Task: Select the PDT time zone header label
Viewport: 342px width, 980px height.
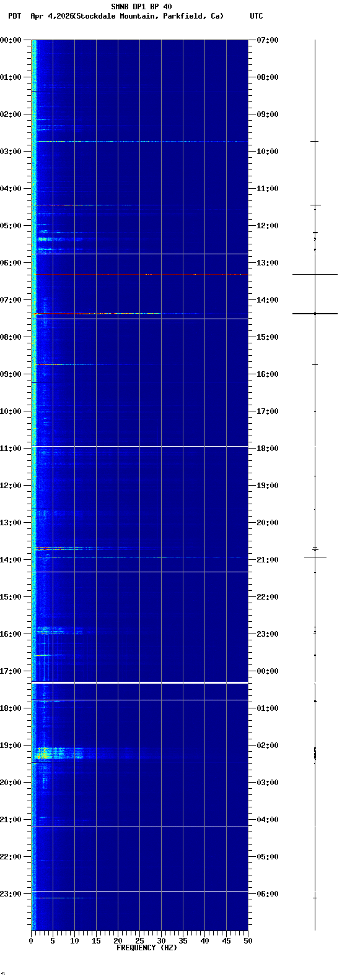Action: (14, 16)
